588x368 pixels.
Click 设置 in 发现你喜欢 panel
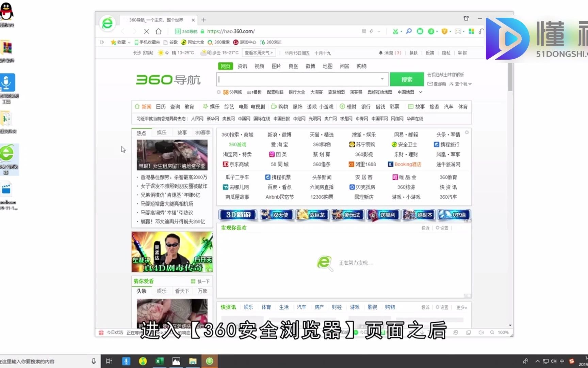pyautogui.click(x=442, y=228)
